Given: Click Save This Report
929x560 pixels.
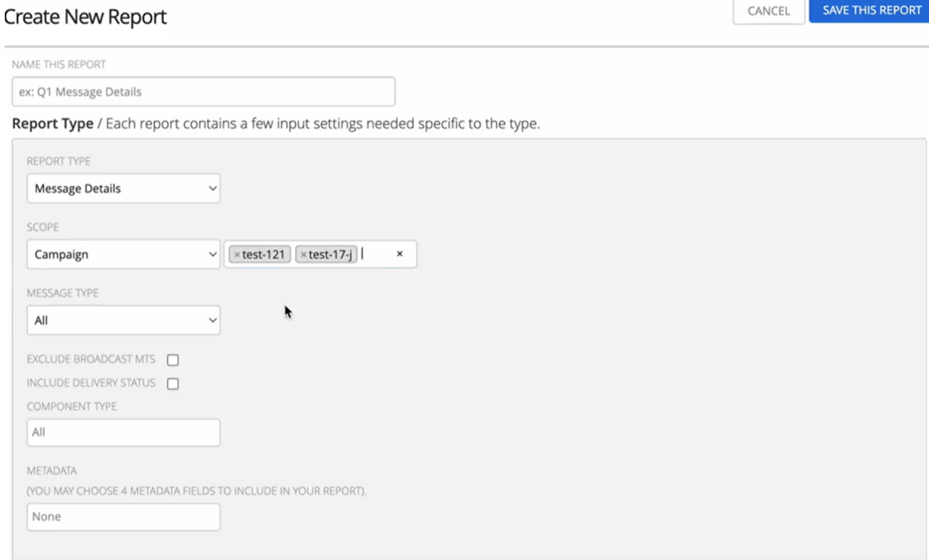Looking at the screenshot, I should (x=870, y=10).
